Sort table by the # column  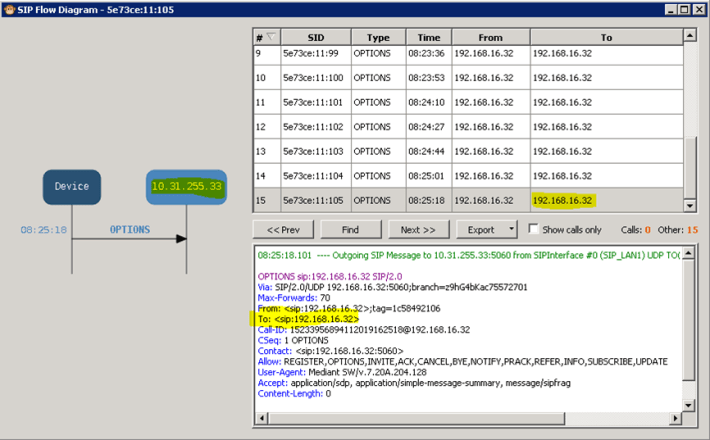[x=266, y=36]
